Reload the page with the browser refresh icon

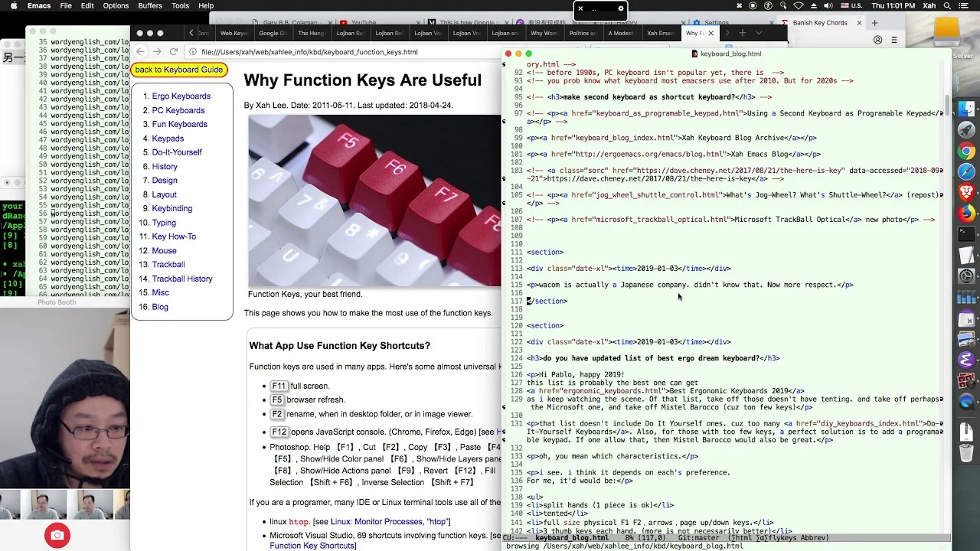click(x=174, y=52)
